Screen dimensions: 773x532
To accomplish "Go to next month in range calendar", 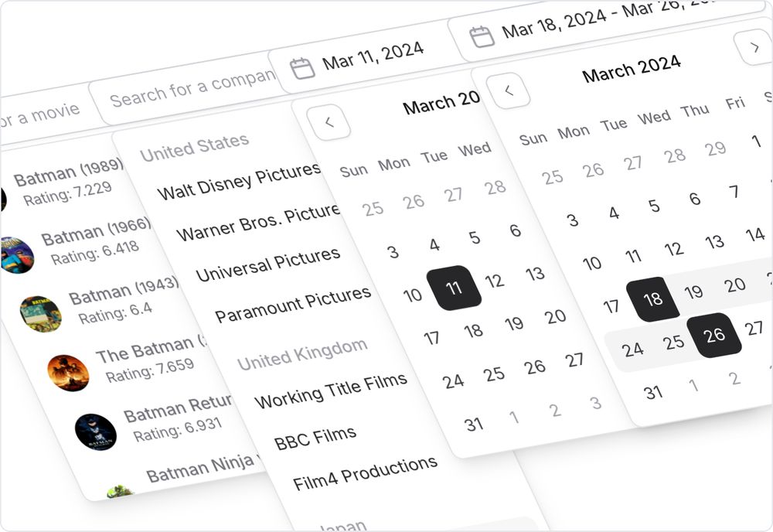I will coord(754,47).
